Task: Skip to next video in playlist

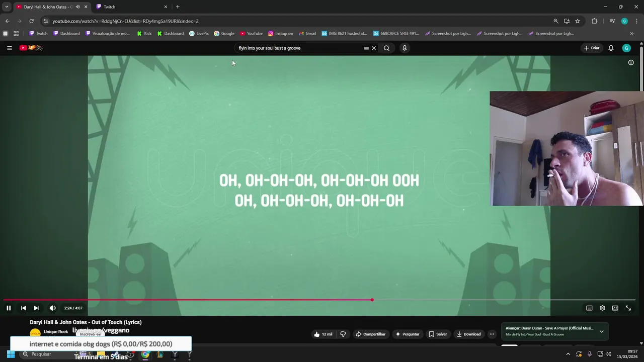Action: point(36,308)
